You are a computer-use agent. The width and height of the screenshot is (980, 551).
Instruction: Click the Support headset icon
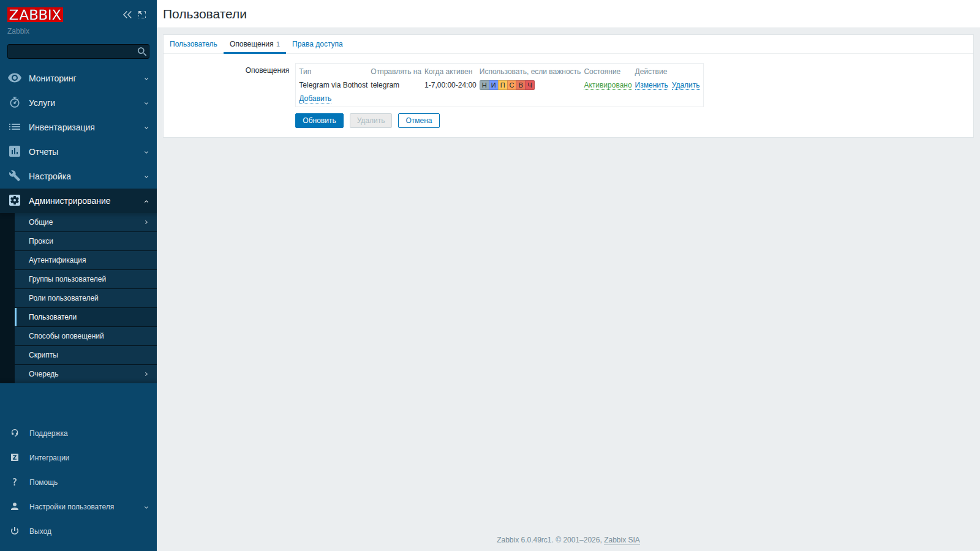15,433
